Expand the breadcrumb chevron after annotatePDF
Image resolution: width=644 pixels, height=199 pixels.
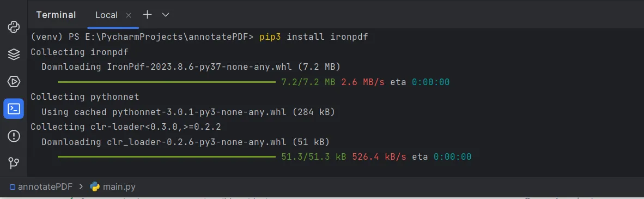pyautogui.click(x=81, y=186)
